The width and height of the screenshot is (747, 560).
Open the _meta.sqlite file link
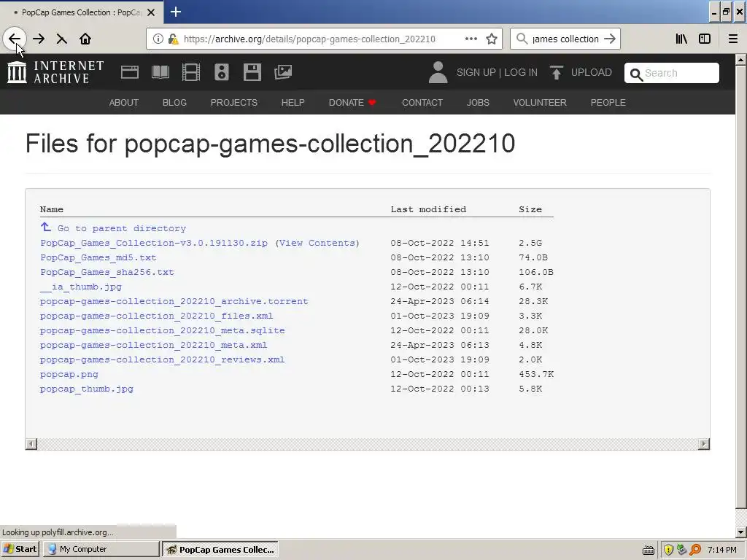163,330
